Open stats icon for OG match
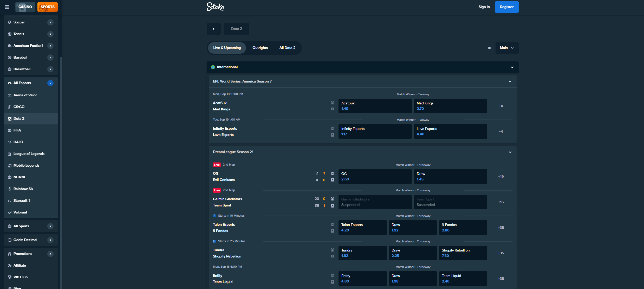This screenshot has width=644, height=289. [333, 173]
